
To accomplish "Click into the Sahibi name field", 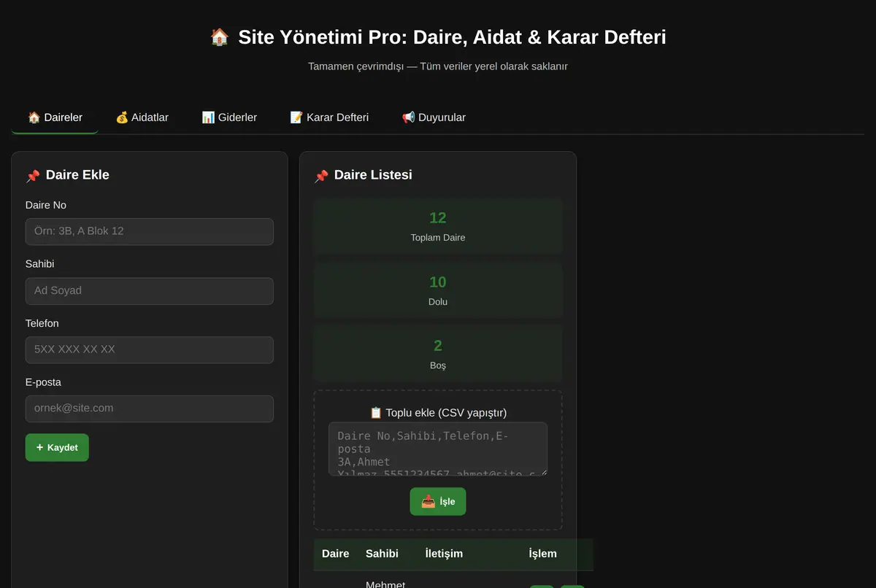I will click(x=150, y=290).
